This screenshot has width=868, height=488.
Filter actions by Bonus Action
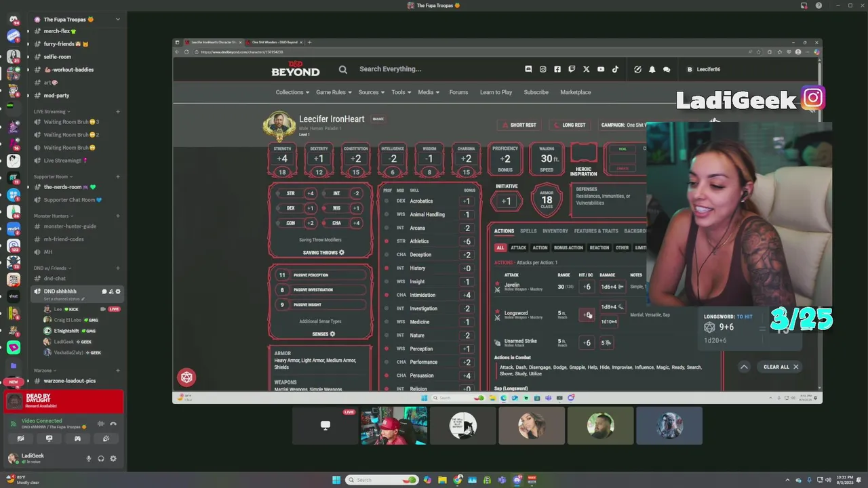(568, 248)
